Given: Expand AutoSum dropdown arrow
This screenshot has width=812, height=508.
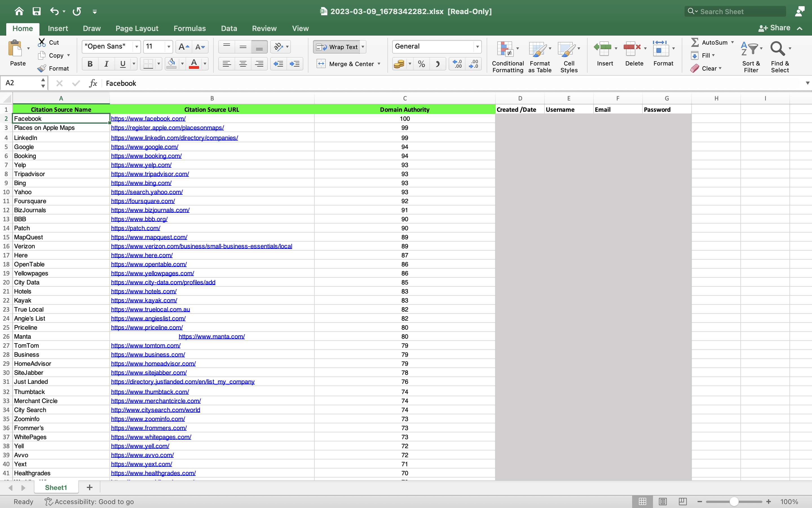Looking at the screenshot, I should click(x=732, y=42).
